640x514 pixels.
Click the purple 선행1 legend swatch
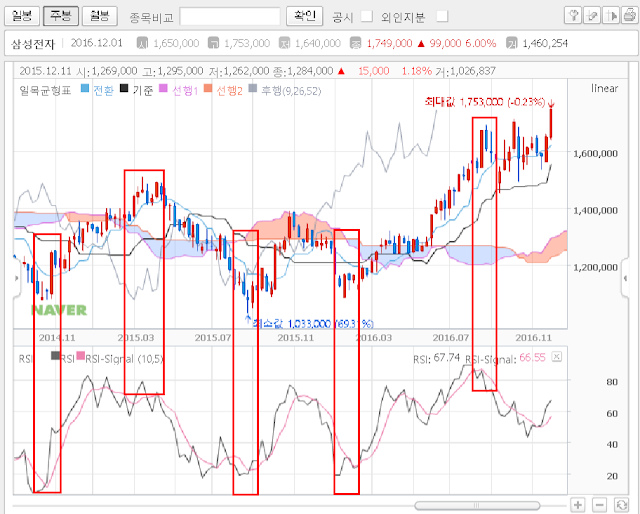click(x=163, y=88)
